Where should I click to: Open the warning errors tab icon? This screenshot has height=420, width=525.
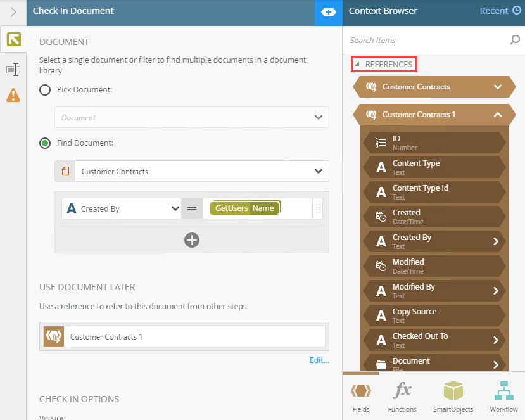point(13,95)
